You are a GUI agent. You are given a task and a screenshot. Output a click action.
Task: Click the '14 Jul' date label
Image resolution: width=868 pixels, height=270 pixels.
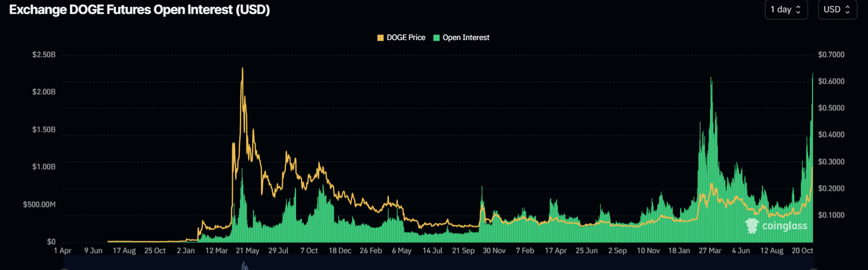click(432, 250)
